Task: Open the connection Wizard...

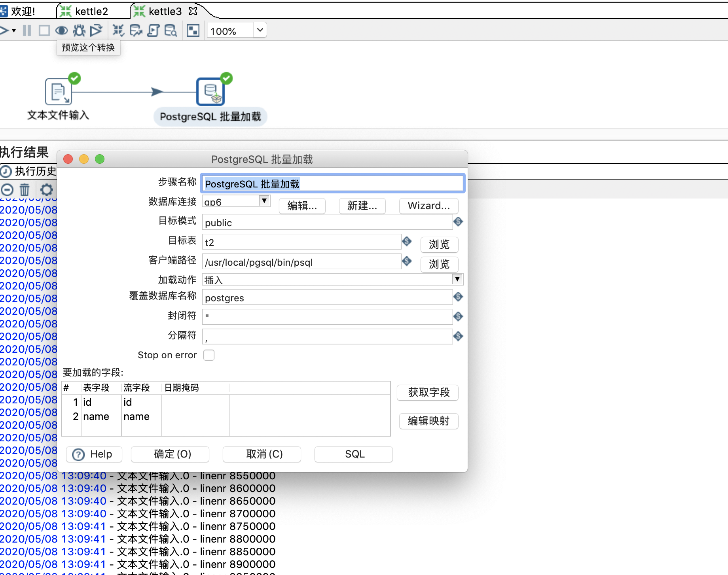Action: (x=428, y=206)
